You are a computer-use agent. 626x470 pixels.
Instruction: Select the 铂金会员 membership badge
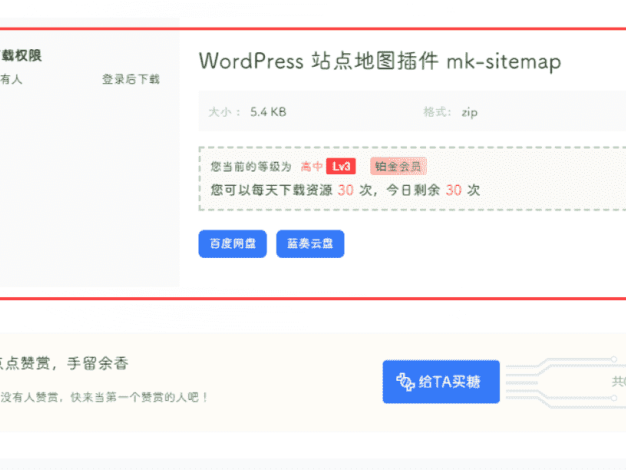click(397, 167)
